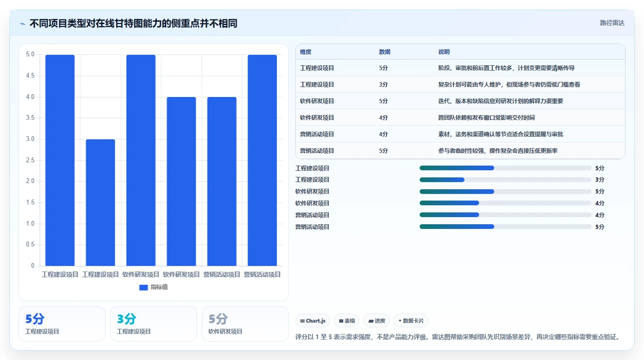The height and width of the screenshot is (360, 644).
Task: Click the 工程建设项目 progress bar showing 5分
Action: (x=506, y=168)
